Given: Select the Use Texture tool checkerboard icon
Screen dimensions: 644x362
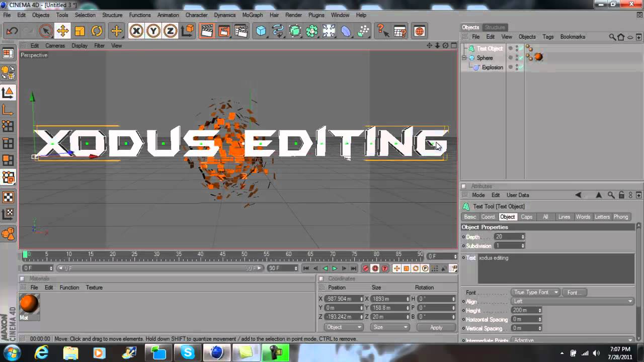Looking at the screenshot, I should [8, 198].
